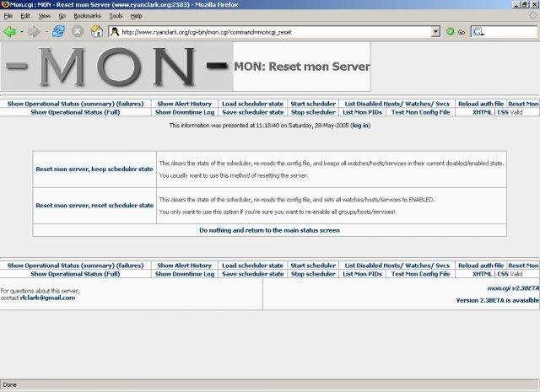
Task: Click the penguin site icon in address bar
Action: pyautogui.click(x=115, y=32)
